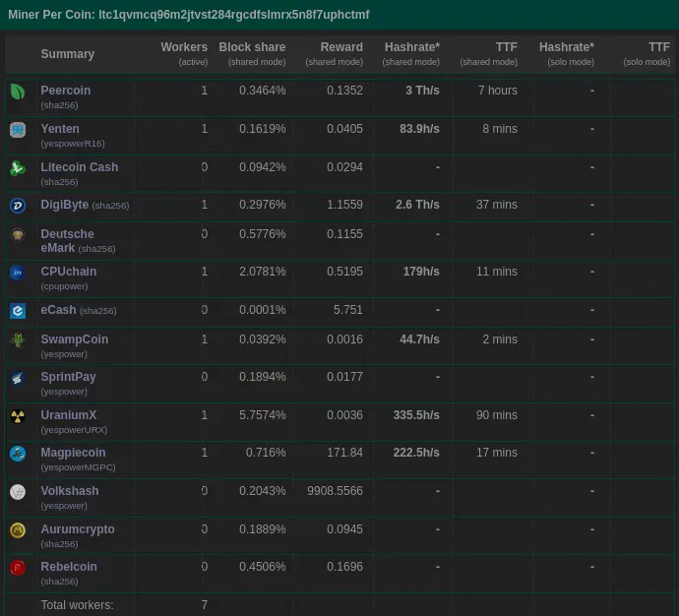Open the Volkshash coin link
Screen dimensions: 679x616
[x=70, y=491]
